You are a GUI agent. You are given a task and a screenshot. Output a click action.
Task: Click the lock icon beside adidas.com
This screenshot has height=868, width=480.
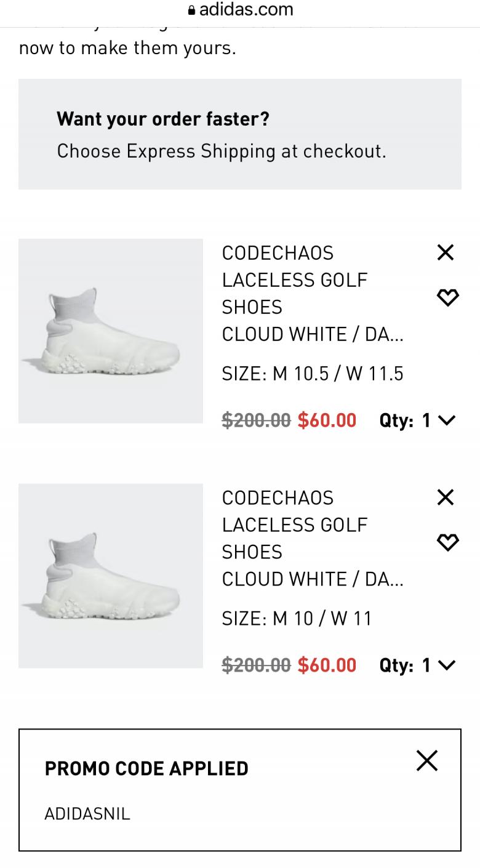(x=191, y=10)
